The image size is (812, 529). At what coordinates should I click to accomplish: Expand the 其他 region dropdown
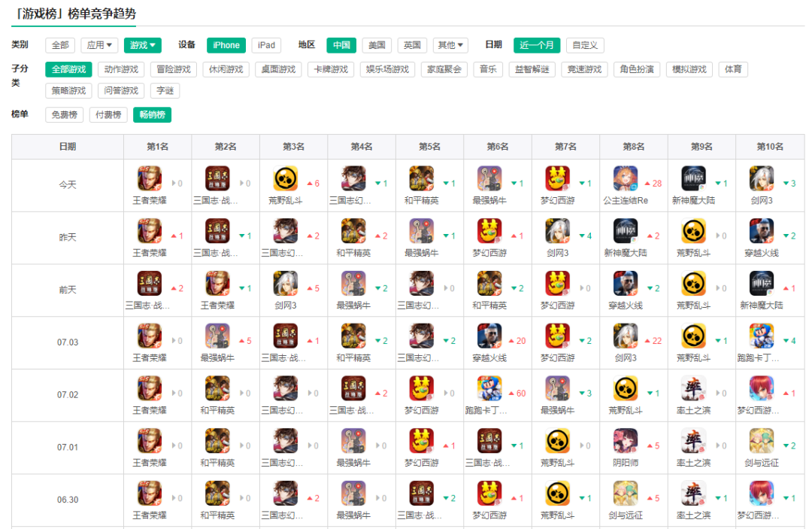(450, 46)
